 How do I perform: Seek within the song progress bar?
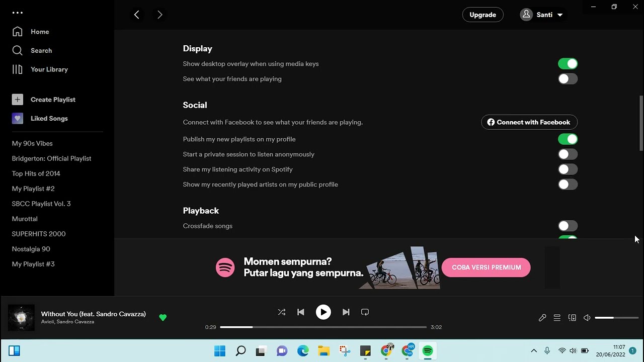click(x=323, y=327)
